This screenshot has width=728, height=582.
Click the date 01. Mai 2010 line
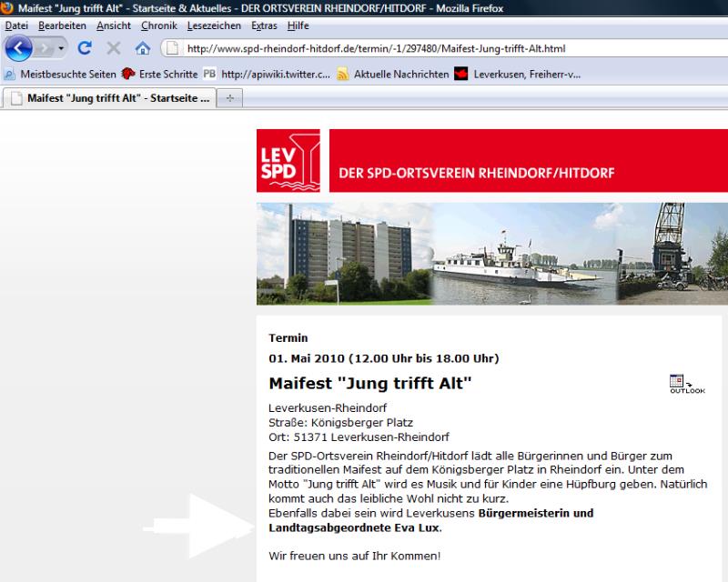[383, 358]
